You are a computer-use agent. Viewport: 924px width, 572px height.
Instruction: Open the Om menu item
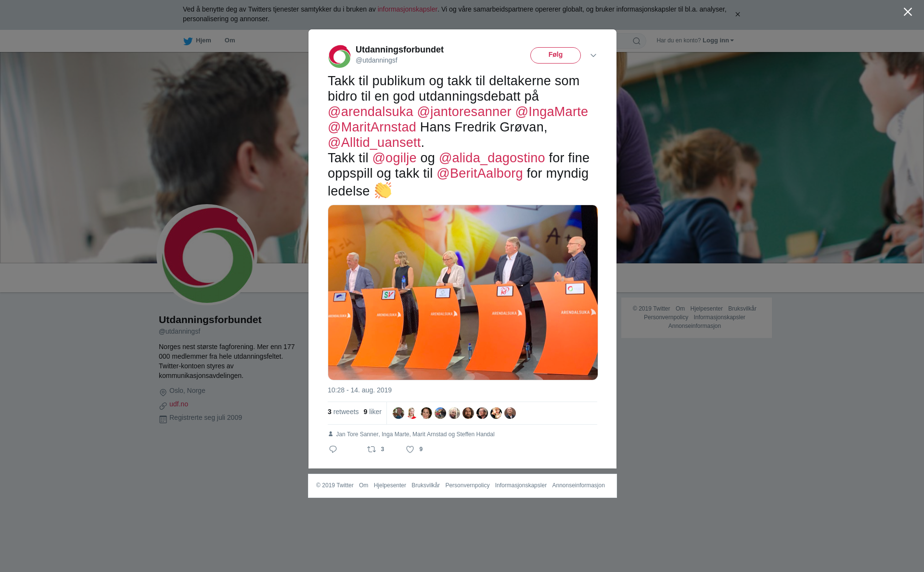[230, 40]
